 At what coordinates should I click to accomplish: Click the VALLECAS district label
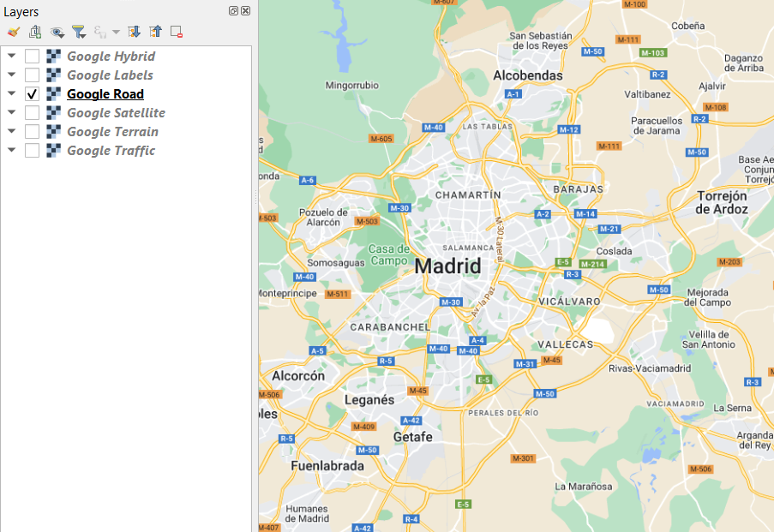[x=565, y=344]
